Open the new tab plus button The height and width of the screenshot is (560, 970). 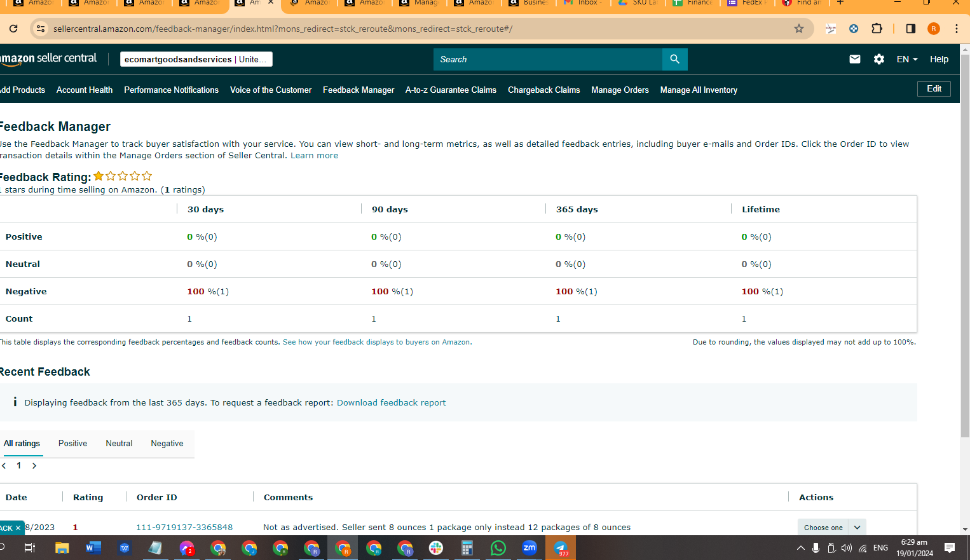[840, 3]
